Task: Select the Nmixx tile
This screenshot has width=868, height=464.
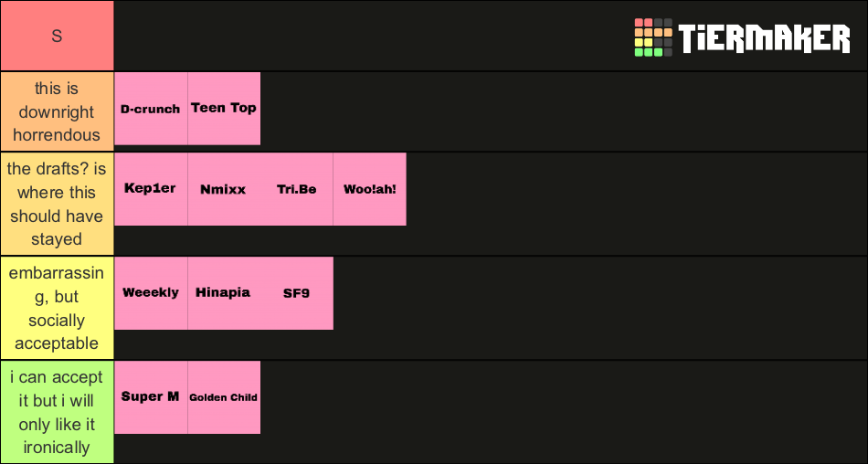Action: [x=224, y=189]
